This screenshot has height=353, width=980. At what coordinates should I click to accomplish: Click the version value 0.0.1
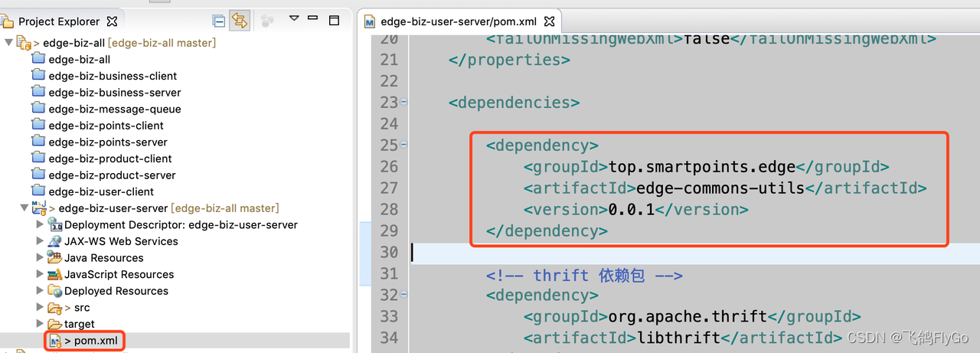[x=632, y=209]
